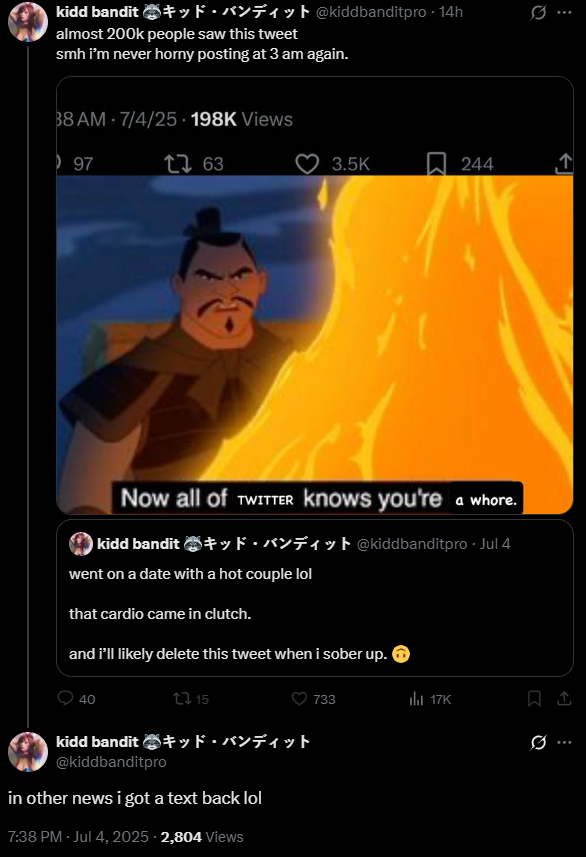Repost the top tweet showing 15 reposts
The width and height of the screenshot is (586, 857).
click(x=181, y=698)
